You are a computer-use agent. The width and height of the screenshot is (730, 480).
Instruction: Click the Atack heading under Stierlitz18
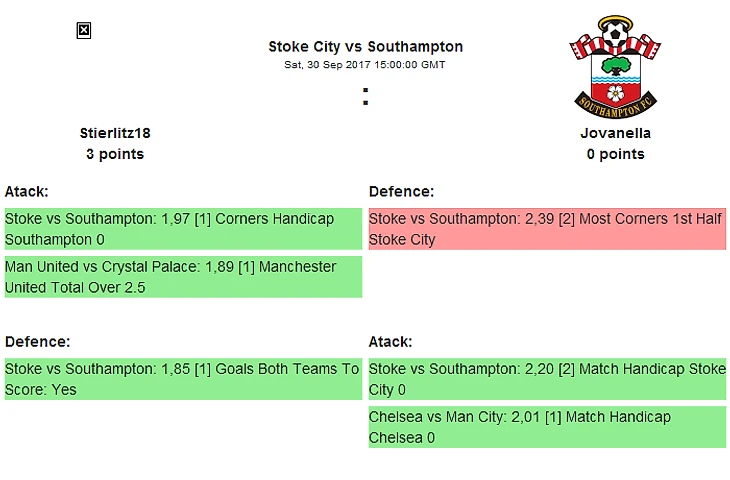(x=27, y=191)
